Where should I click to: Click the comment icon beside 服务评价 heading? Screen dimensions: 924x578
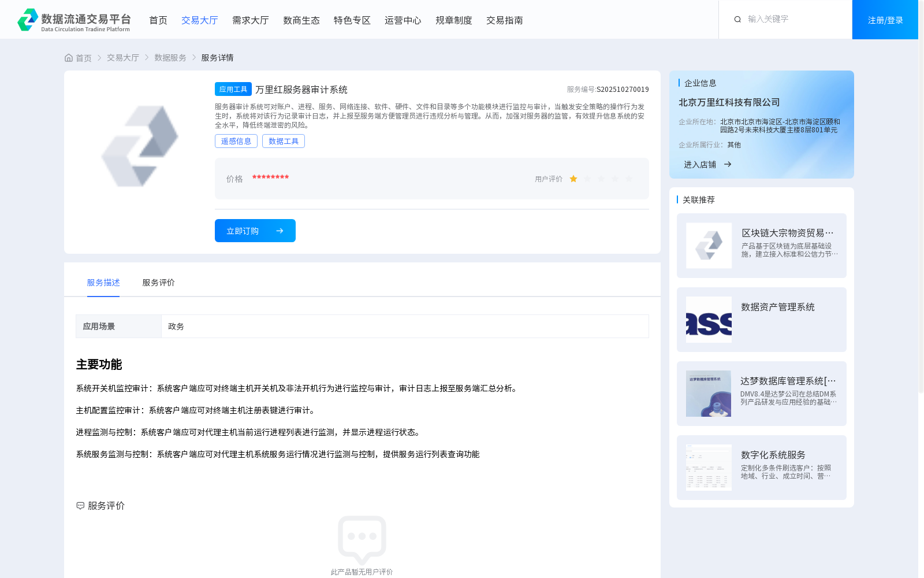point(80,506)
